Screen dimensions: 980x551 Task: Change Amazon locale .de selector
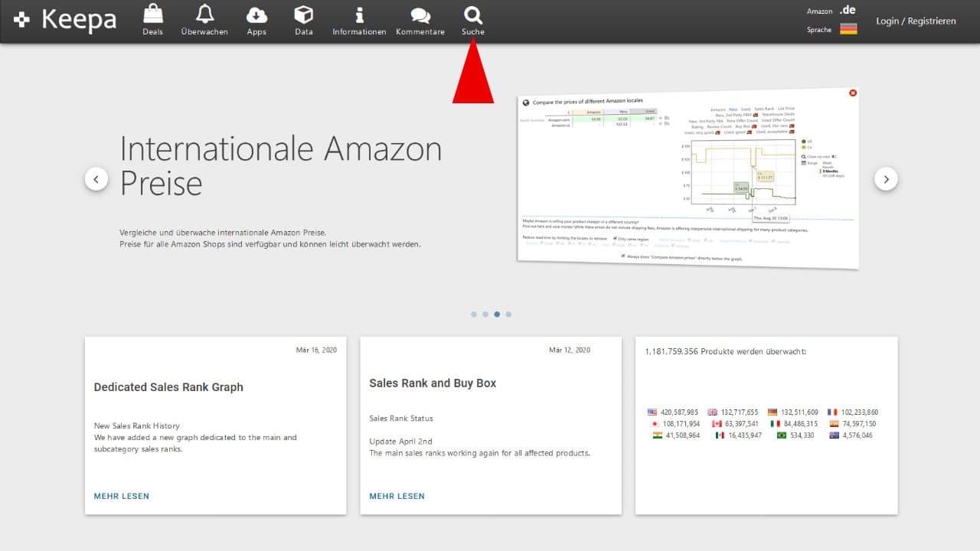click(x=847, y=10)
